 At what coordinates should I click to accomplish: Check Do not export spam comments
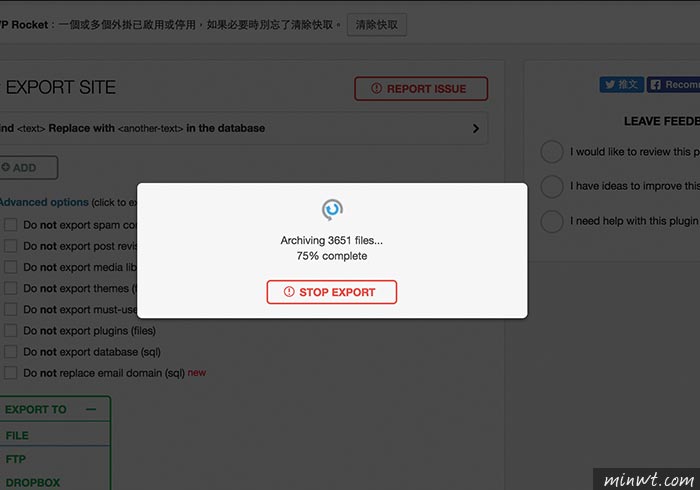(x=11, y=224)
